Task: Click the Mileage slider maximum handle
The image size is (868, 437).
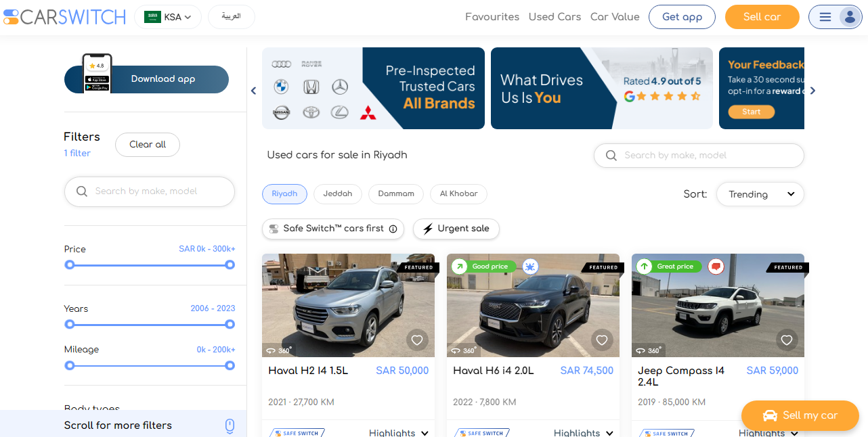Action: [230, 365]
